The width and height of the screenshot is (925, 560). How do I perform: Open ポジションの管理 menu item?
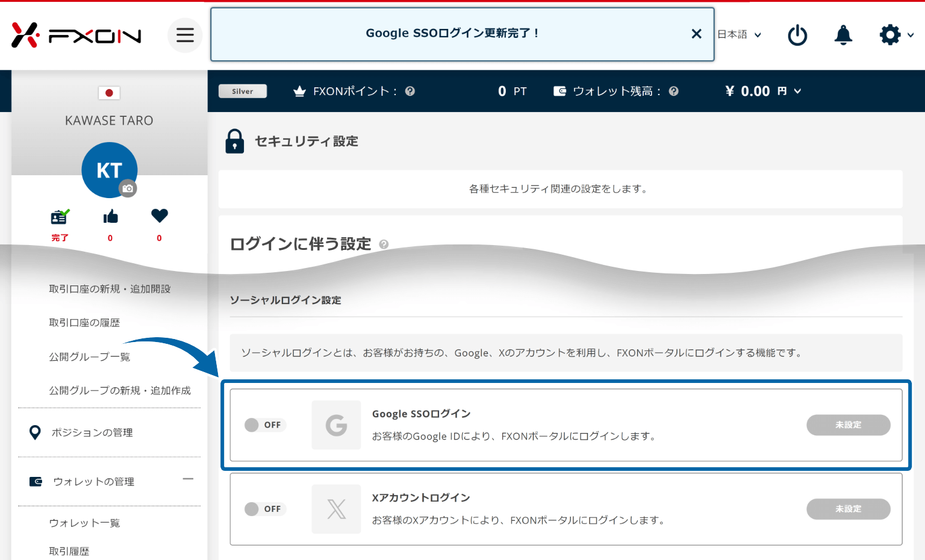point(92,432)
